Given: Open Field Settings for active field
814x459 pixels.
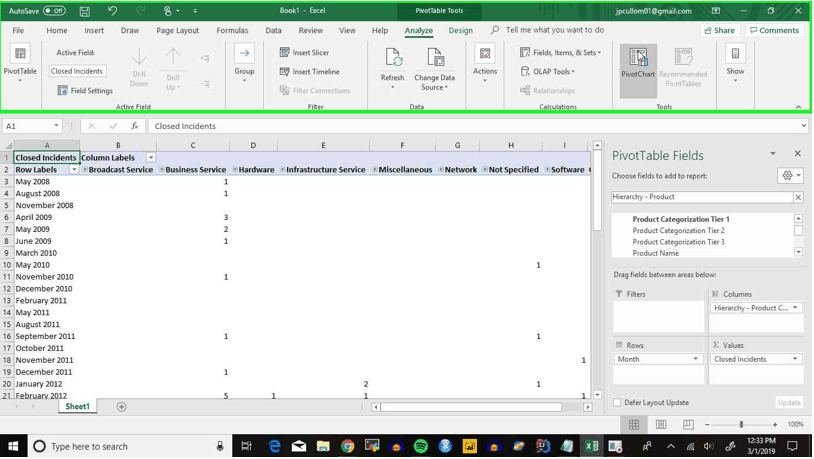Looking at the screenshot, I should (x=85, y=90).
